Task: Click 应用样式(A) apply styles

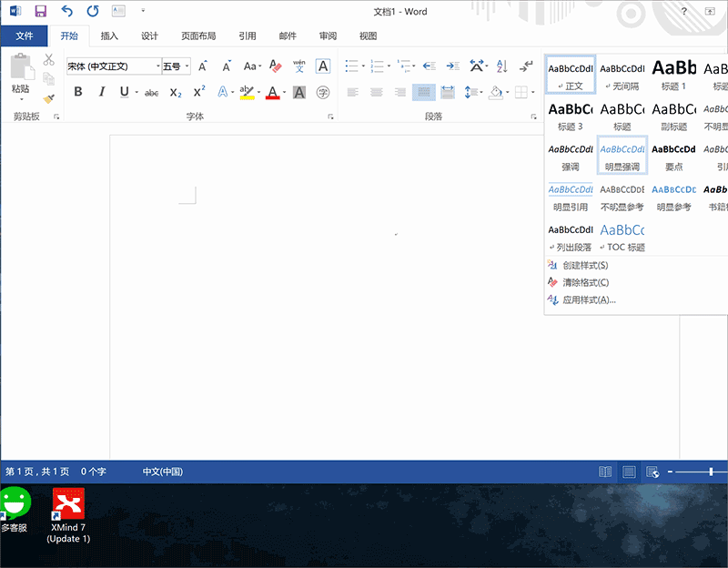Action: (589, 300)
